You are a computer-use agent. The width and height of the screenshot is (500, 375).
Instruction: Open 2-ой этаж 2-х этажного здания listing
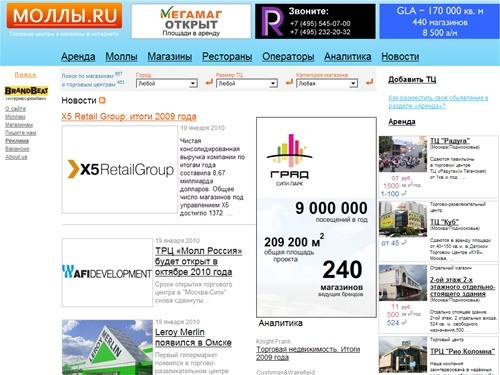point(463,287)
